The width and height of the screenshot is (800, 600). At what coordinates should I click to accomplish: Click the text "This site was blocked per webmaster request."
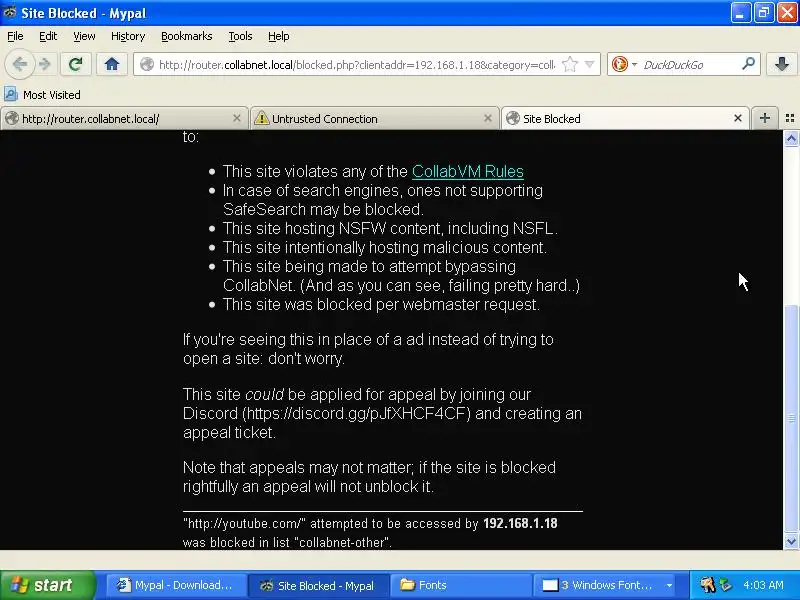pos(381,305)
